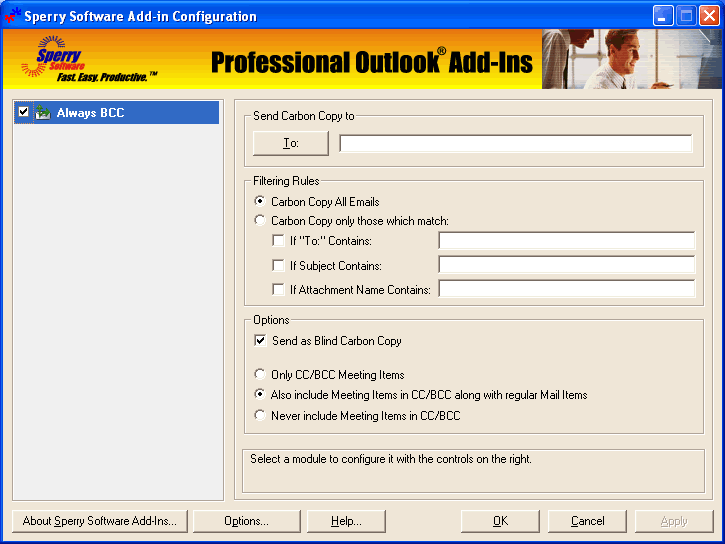
Task: Click the Filtering Rules group label
Action: point(286,181)
